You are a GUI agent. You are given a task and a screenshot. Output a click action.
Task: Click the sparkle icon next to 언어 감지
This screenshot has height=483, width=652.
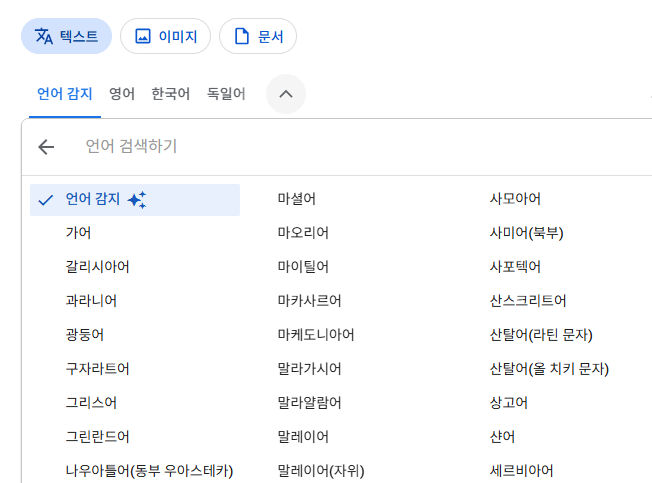(137, 200)
